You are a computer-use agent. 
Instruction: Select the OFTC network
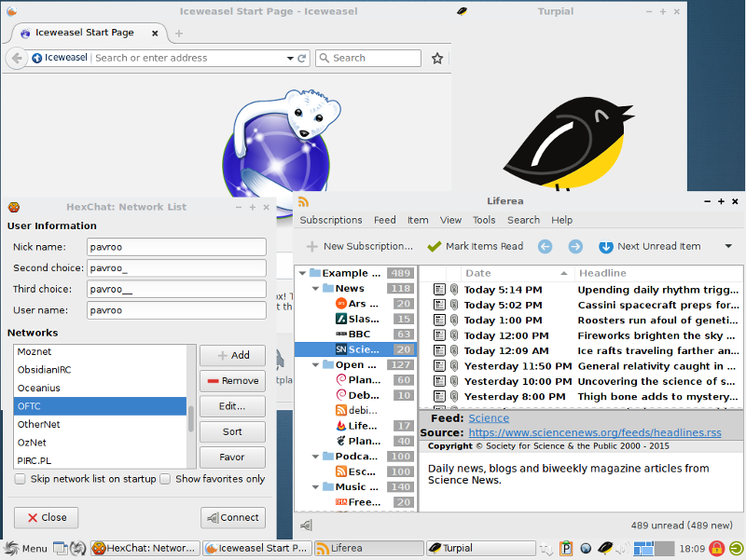coord(100,406)
